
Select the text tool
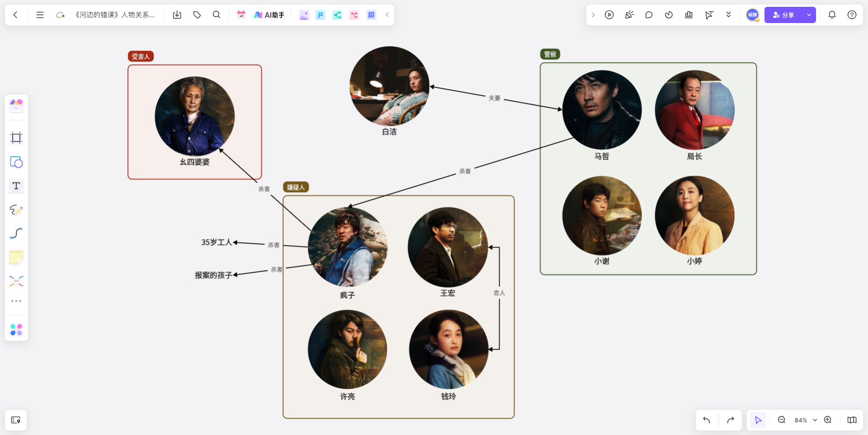[16, 186]
